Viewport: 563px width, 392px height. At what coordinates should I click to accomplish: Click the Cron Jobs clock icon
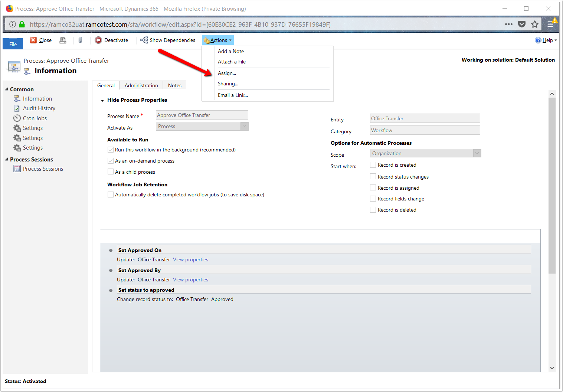click(17, 118)
